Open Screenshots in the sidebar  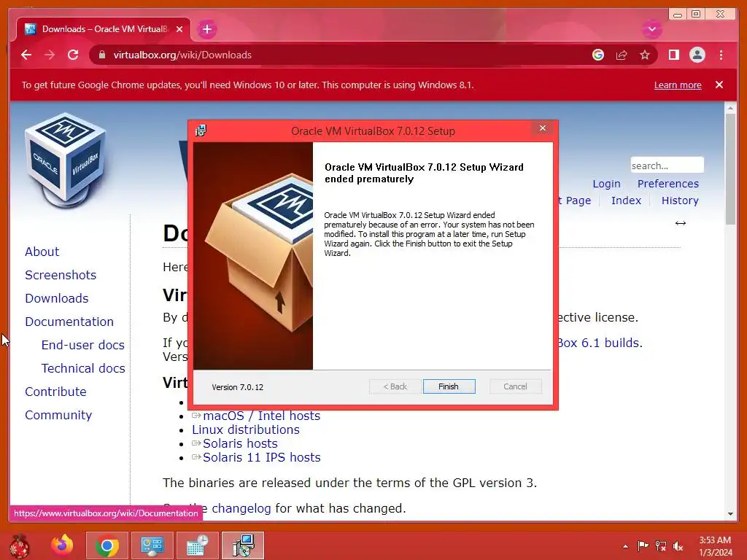[61, 275]
